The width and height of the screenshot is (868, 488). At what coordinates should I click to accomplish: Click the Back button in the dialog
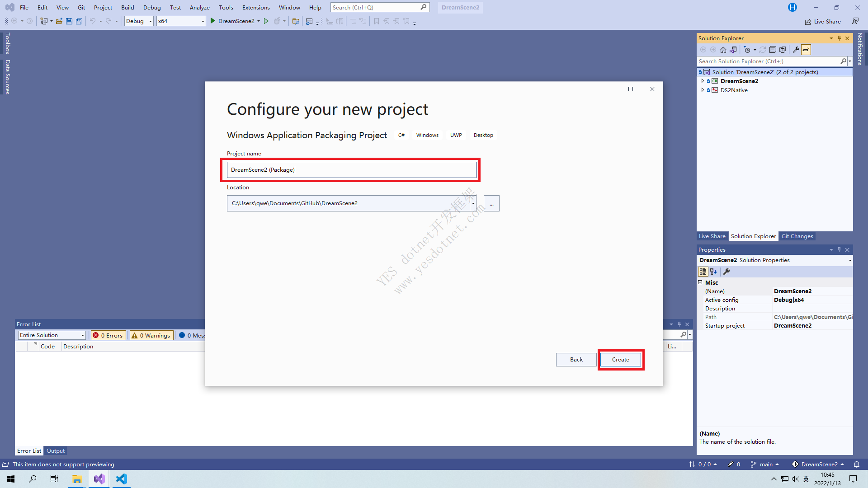click(576, 360)
